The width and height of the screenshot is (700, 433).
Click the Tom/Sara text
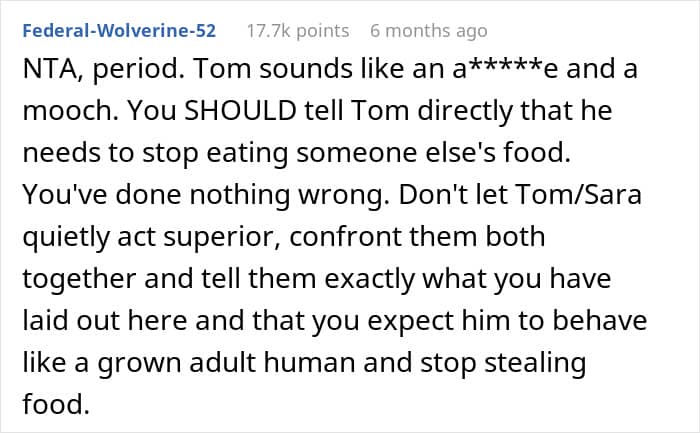[x=578, y=194]
